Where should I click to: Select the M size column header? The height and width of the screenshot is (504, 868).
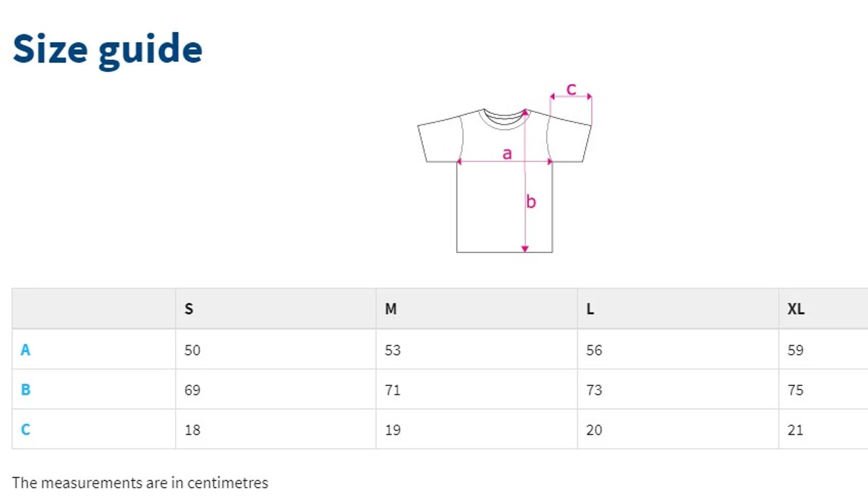(391, 309)
